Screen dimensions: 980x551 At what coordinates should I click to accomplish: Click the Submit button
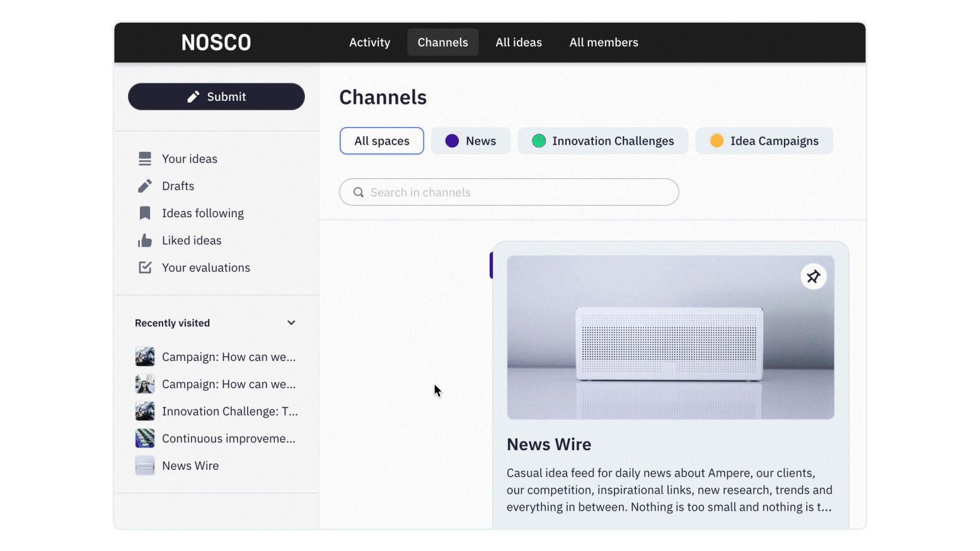[x=216, y=96]
